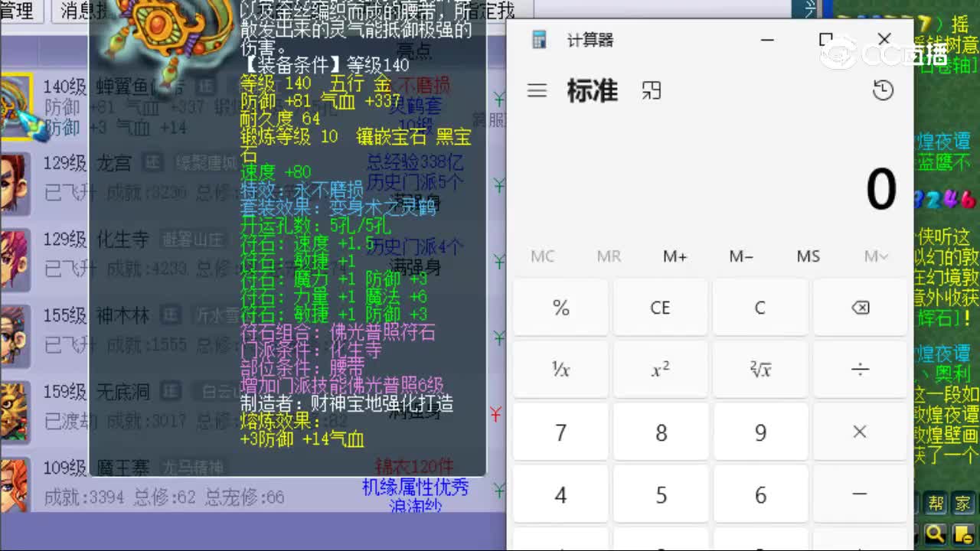
Task: Click the 符石组合:佛光普照符石 line in tooltip
Action: (338, 333)
